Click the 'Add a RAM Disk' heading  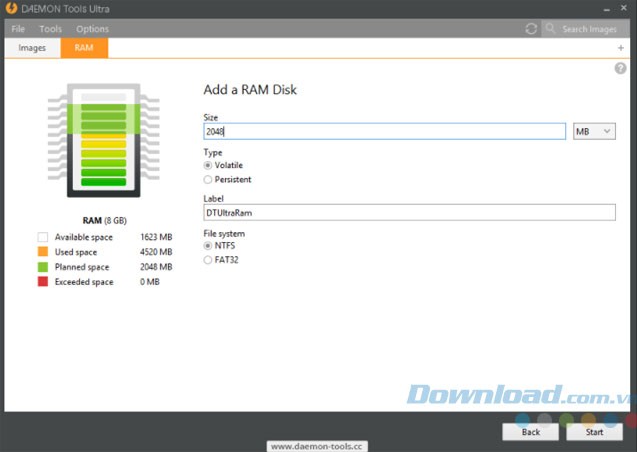[250, 90]
